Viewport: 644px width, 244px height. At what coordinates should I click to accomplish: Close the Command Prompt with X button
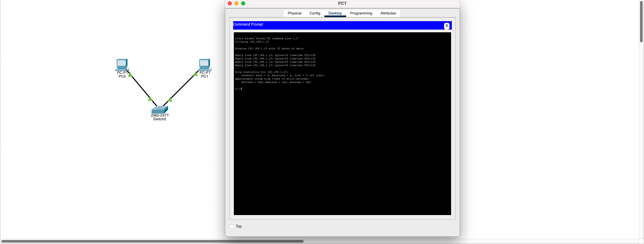(x=447, y=26)
